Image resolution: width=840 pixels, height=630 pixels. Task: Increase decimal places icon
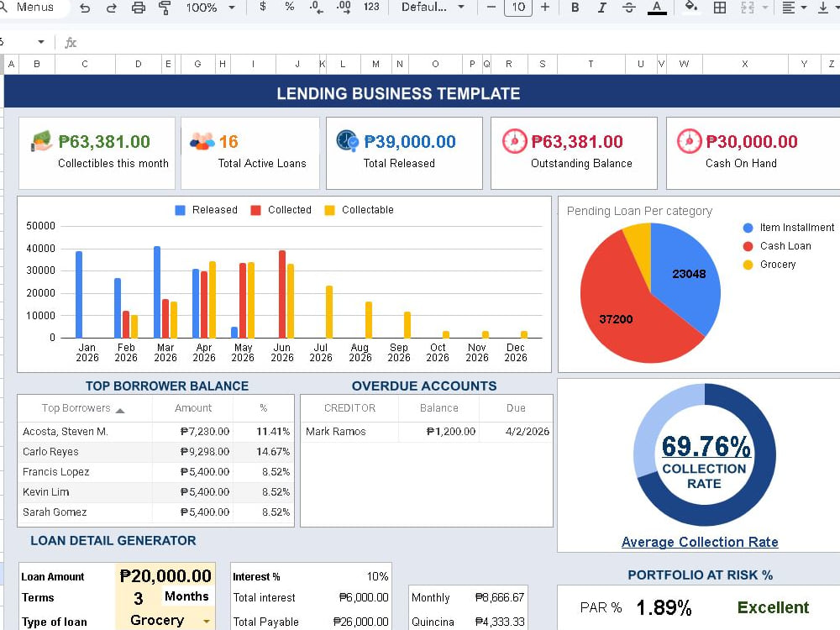coord(344,8)
